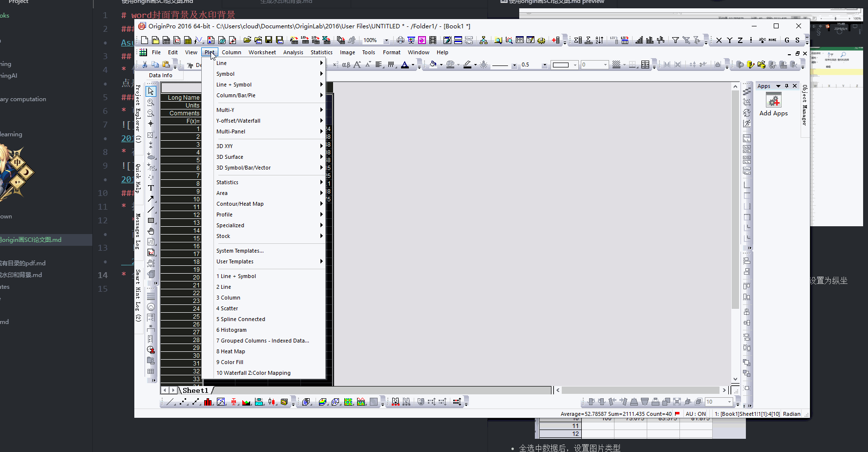The height and width of the screenshot is (452, 868).
Task: Expand the Multi-Y submenu arrow
Action: (x=321, y=110)
